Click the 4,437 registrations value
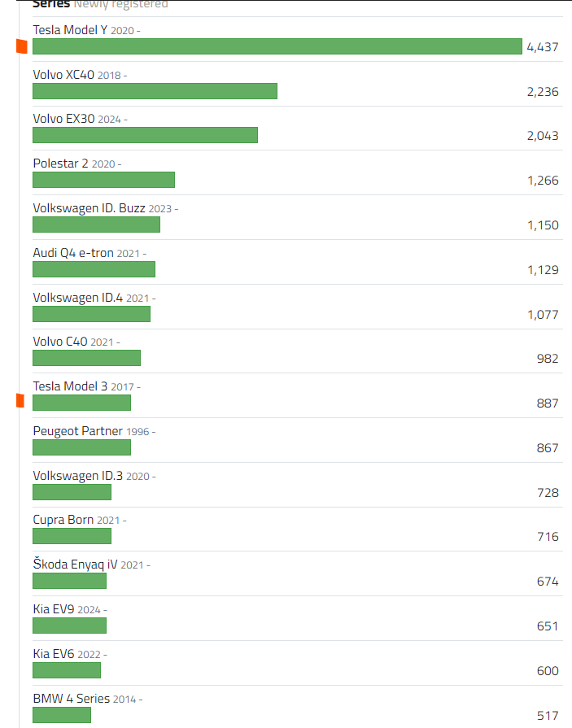Viewport: 572px width, 728px height. click(x=542, y=47)
